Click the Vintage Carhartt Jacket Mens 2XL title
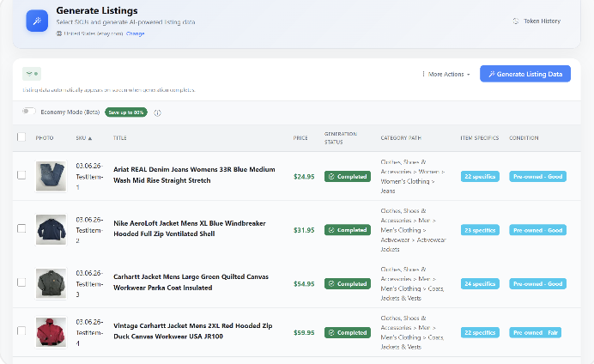The height and width of the screenshot is (364, 594). click(193, 331)
